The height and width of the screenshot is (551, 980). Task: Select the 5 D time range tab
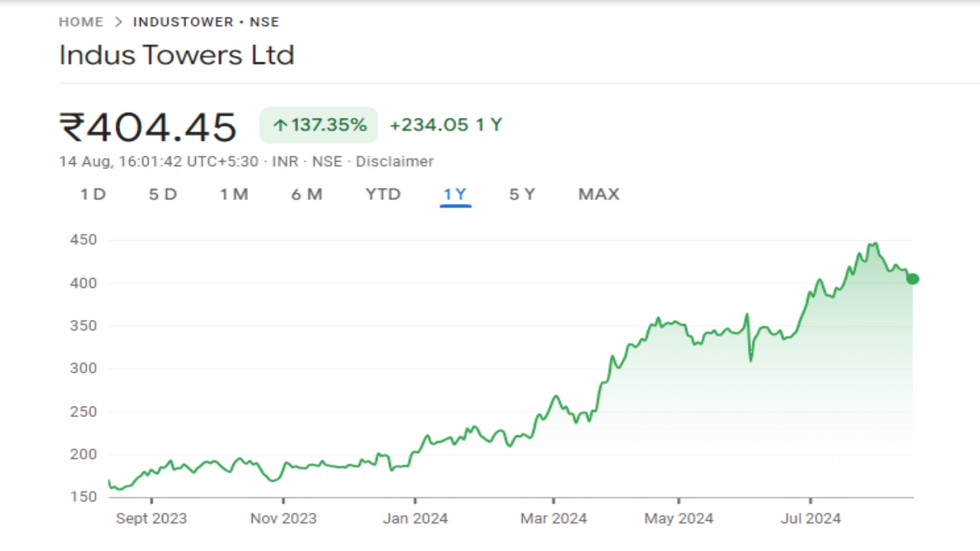[163, 194]
